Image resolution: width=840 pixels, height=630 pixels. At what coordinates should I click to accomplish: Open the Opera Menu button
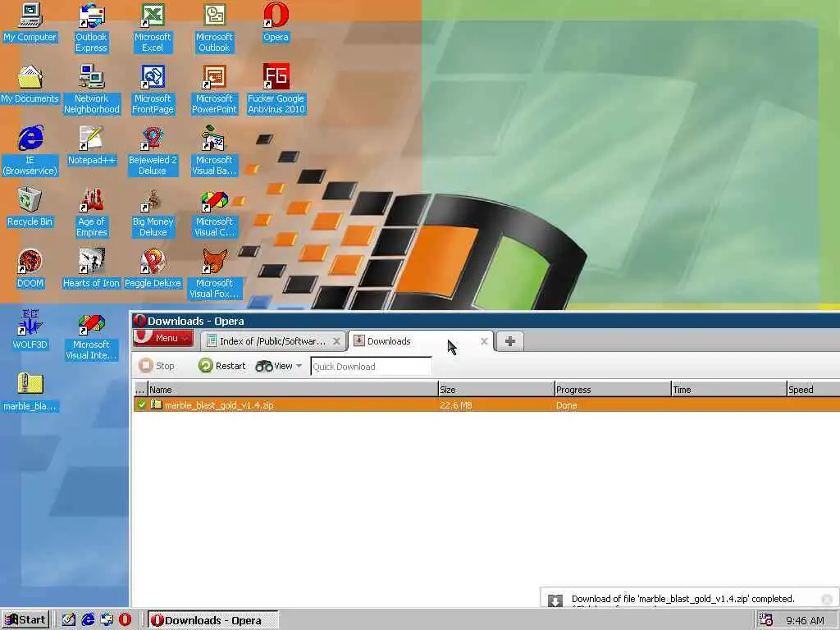click(x=163, y=338)
